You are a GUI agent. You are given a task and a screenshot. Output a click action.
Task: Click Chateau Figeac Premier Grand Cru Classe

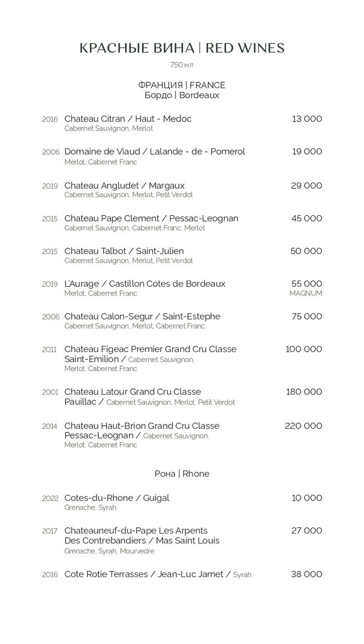tap(151, 349)
